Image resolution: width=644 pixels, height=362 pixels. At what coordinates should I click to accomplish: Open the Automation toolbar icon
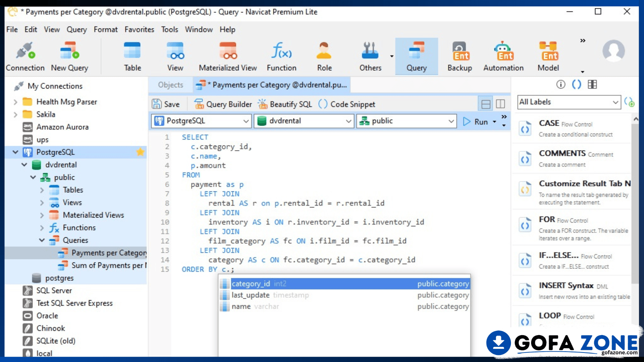pyautogui.click(x=503, y=56)
